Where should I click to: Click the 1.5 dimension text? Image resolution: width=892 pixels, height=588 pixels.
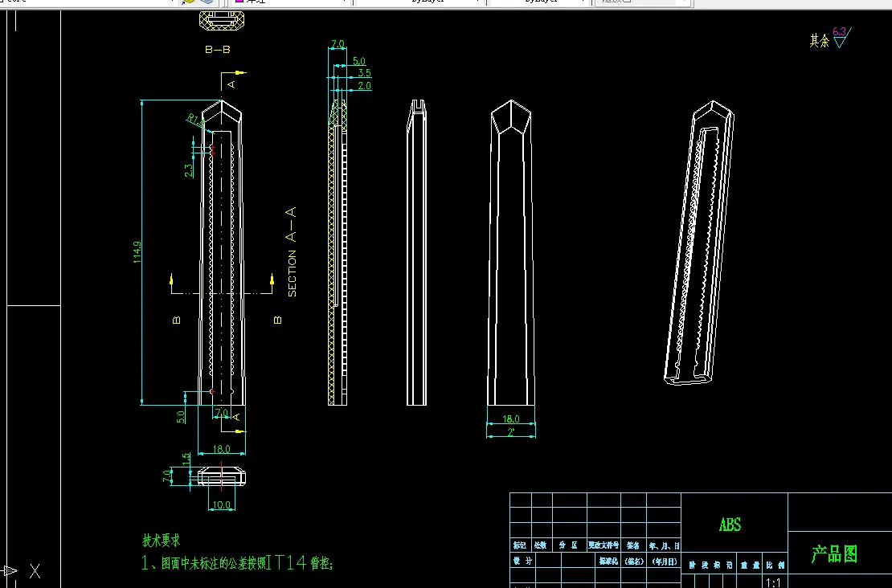(186, 459)
